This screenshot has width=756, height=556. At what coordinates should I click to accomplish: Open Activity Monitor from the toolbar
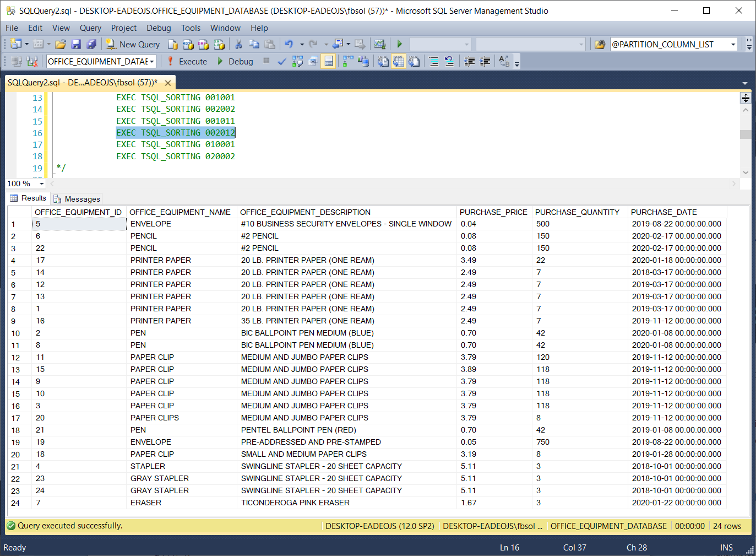coord(379,44)
